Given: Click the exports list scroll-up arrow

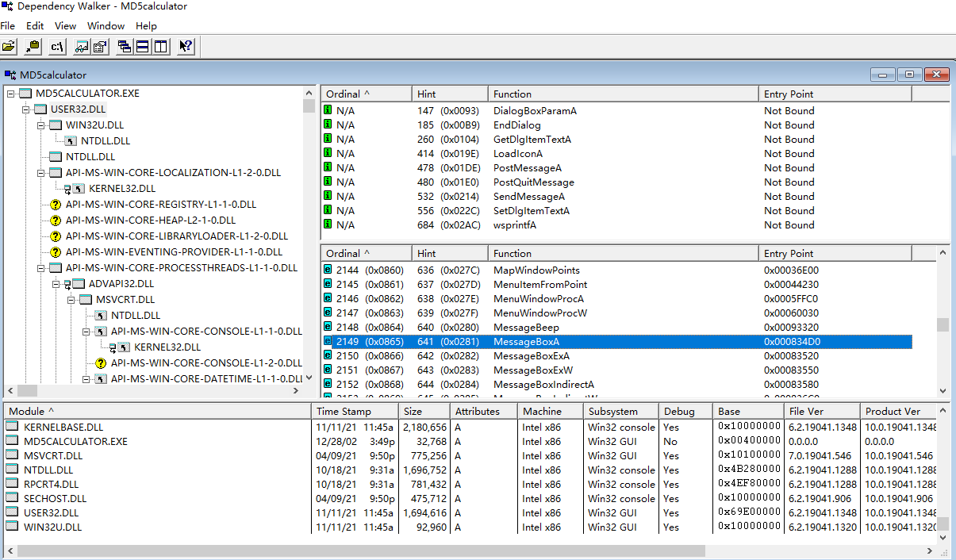Looking at the screenshot, I should click(943, 252).
